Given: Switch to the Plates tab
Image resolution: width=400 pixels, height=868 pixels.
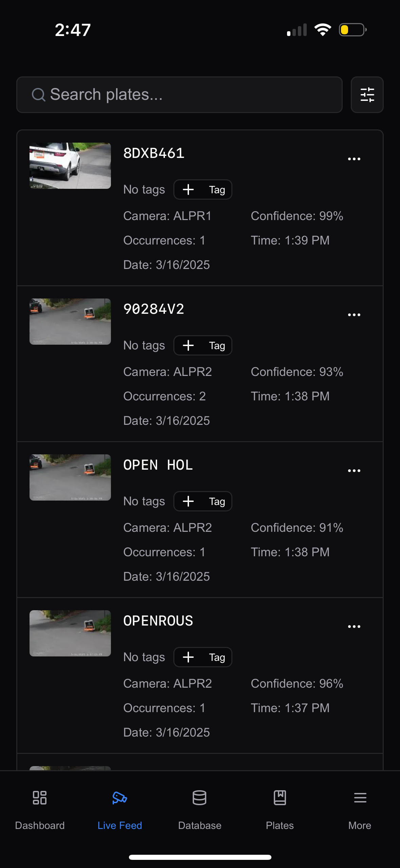Looking at the screenshot, I should click(x=280, y=810).
